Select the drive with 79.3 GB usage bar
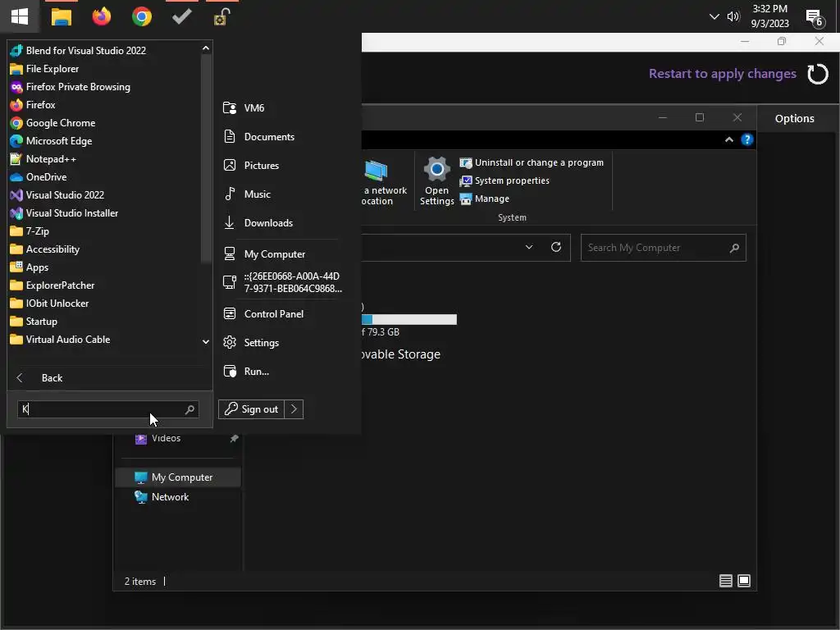 pos(409,319)
